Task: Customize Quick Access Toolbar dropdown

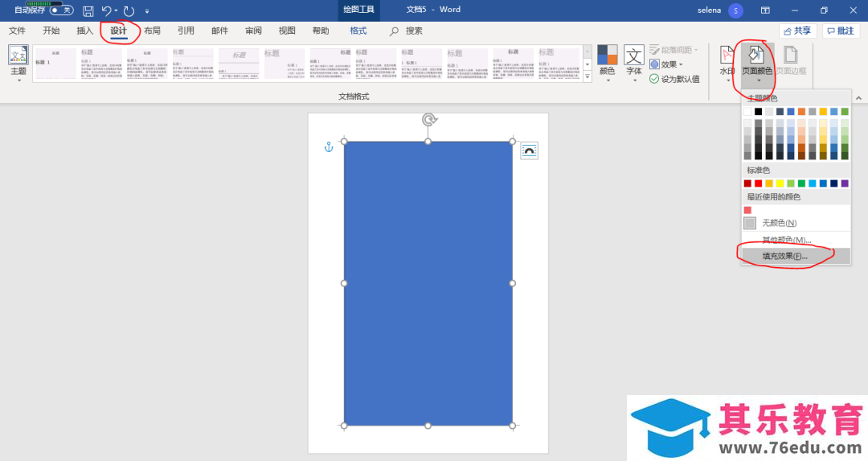Action: click(x=147, y=10)
